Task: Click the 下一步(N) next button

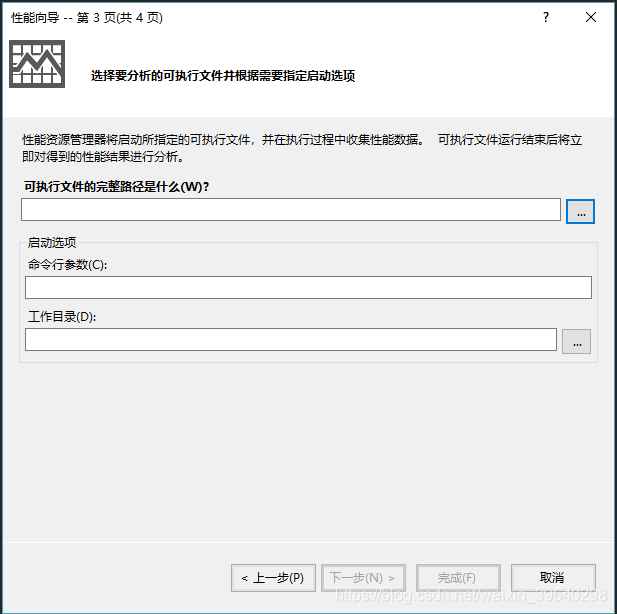Action: [363, 578]
